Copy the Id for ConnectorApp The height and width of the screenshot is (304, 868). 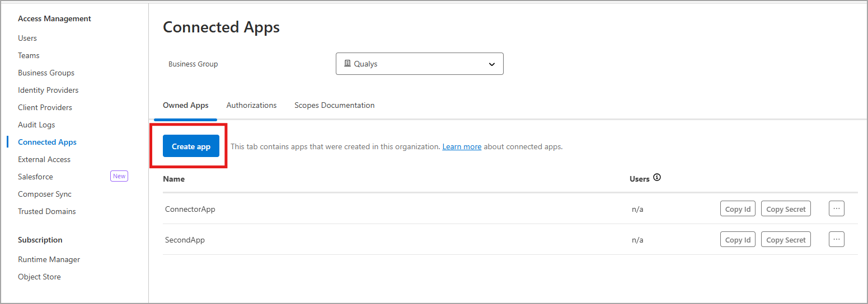tap(737, 209)
